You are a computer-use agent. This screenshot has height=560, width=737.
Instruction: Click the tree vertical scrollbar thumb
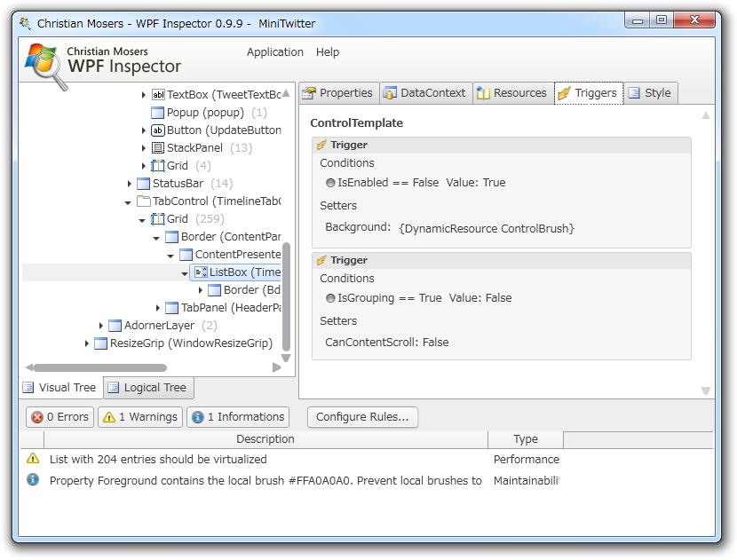tap(286, 297)
